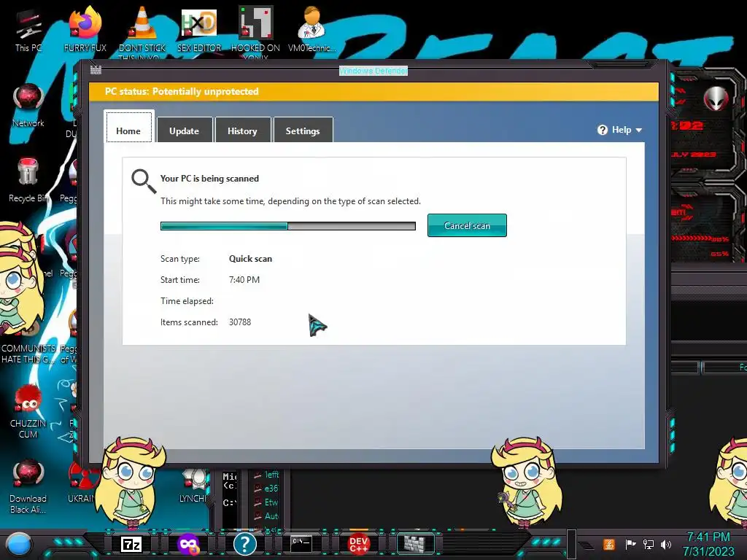Open the History tab
The height and width of the screenshot is (560, 747).
242,130
